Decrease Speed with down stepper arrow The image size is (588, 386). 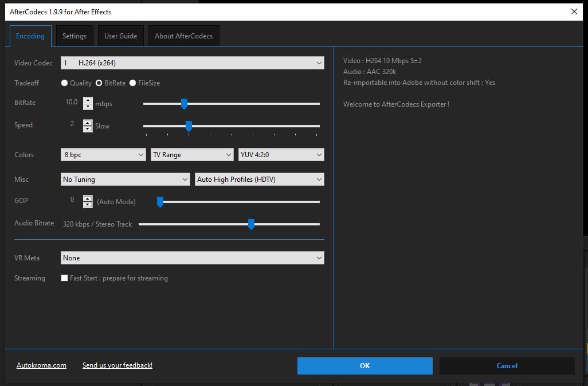[88, 129]
